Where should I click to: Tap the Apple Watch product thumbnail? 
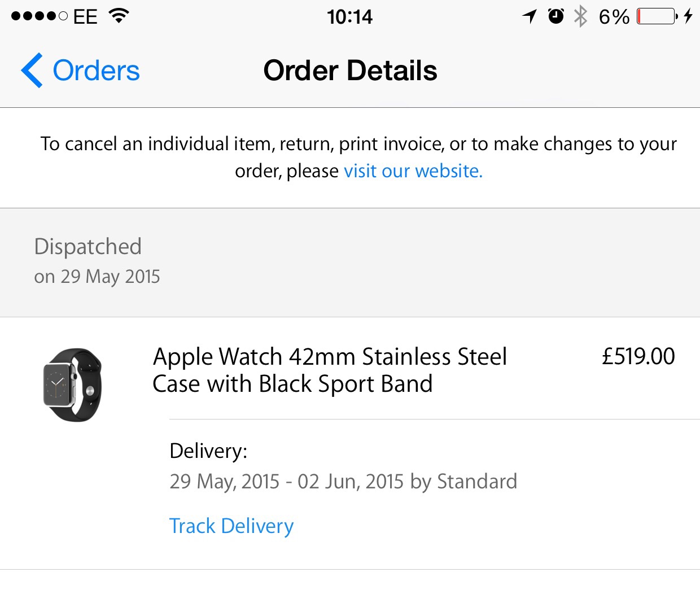click(73, 384)
